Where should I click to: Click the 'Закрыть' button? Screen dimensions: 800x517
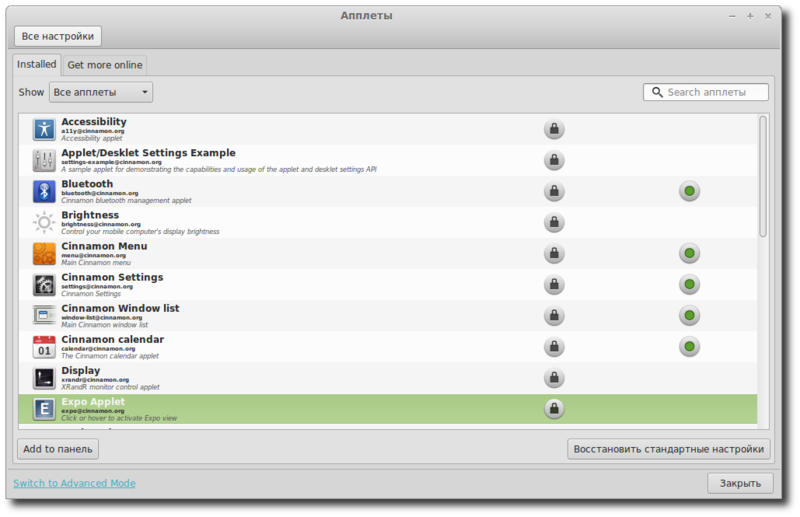point(740,483)
